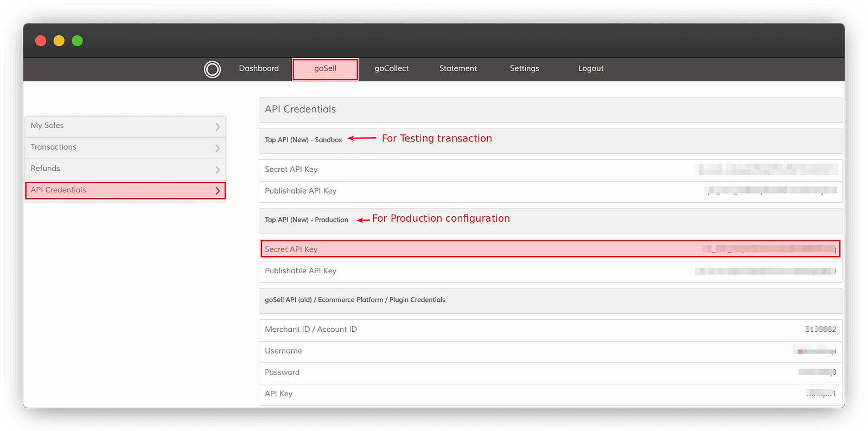Expand the Refunds chevron arrow
Viewport: 868px width, 431px height.
(x=218, y=170)
